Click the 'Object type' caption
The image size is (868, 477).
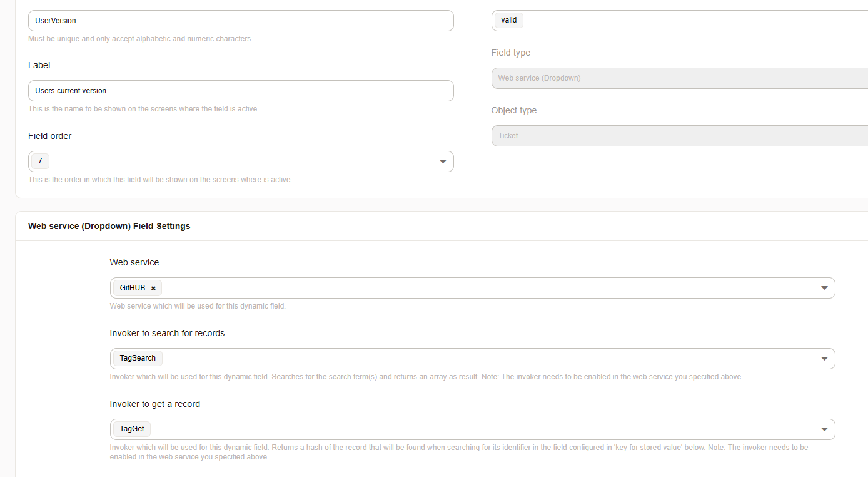(513, 110)
